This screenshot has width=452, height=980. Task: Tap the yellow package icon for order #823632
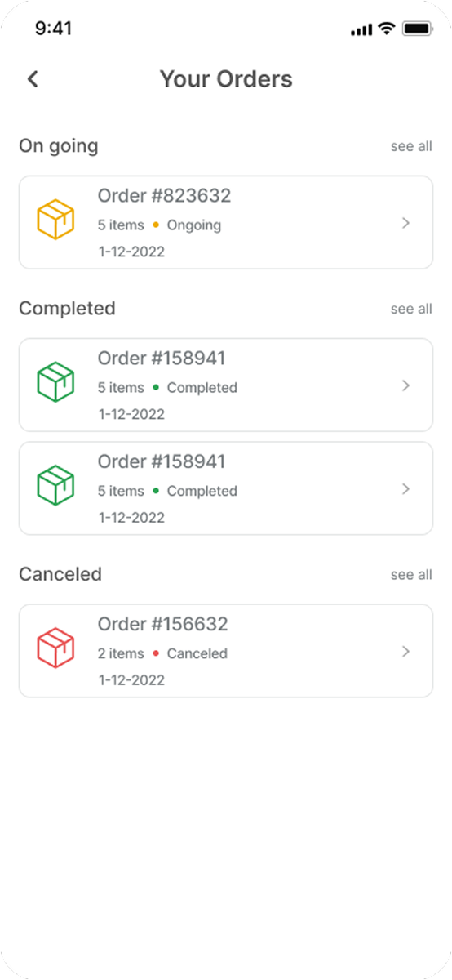click(55, 220)
